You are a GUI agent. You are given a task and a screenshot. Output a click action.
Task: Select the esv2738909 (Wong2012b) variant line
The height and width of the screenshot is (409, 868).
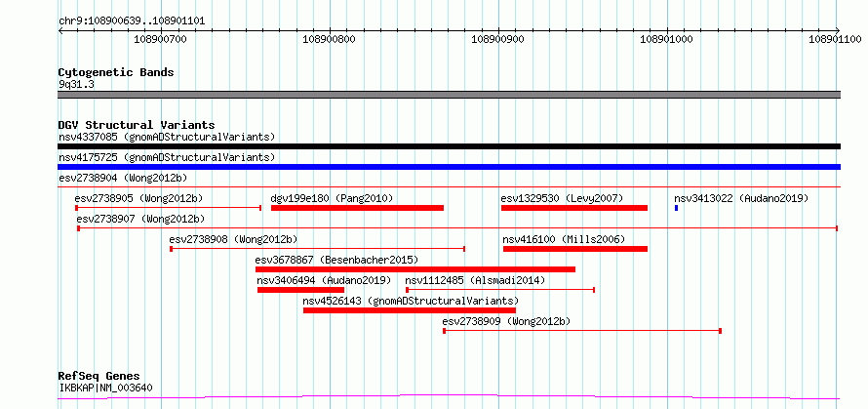(582, 331)
